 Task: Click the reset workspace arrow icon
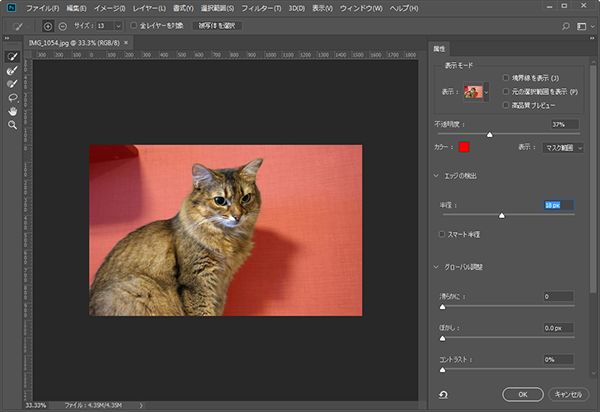click(443, 395)
